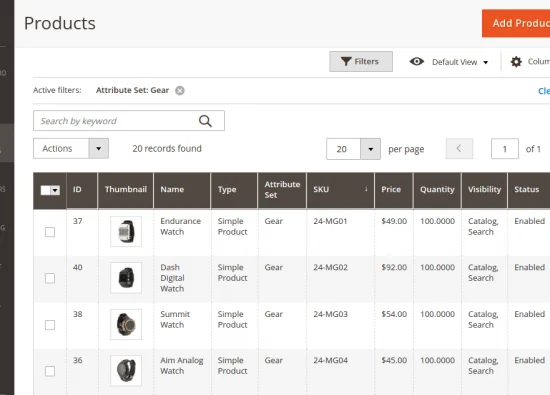Viewport: 550px width, 395px height.
Task: Open the select-all dropdown arrow
Action: coord(55,190)
